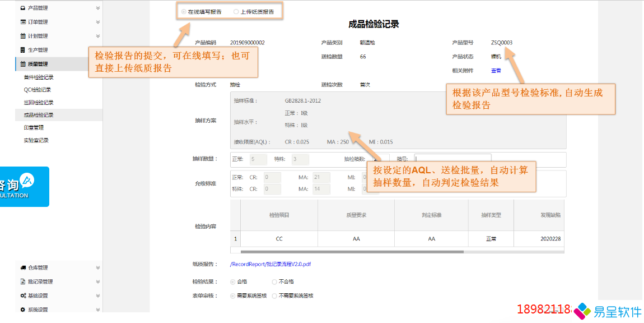Expand the 仓库管理 chevron
The width and height of the screenshot is (644, 323).
click(98, 268)
